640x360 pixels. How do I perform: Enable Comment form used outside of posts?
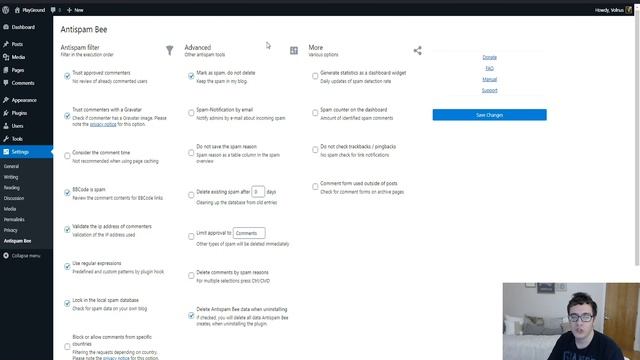pyautogui.click(x=315, y=187)
